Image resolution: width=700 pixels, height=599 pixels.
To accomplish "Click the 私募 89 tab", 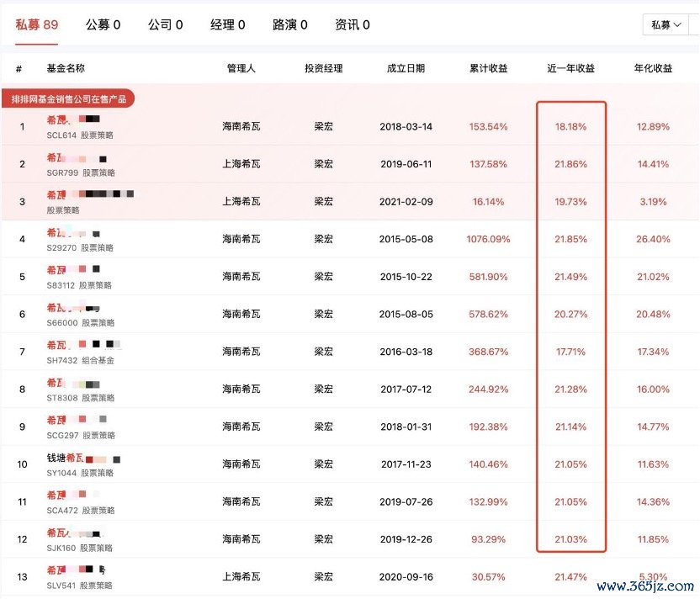I will [37, 25].
